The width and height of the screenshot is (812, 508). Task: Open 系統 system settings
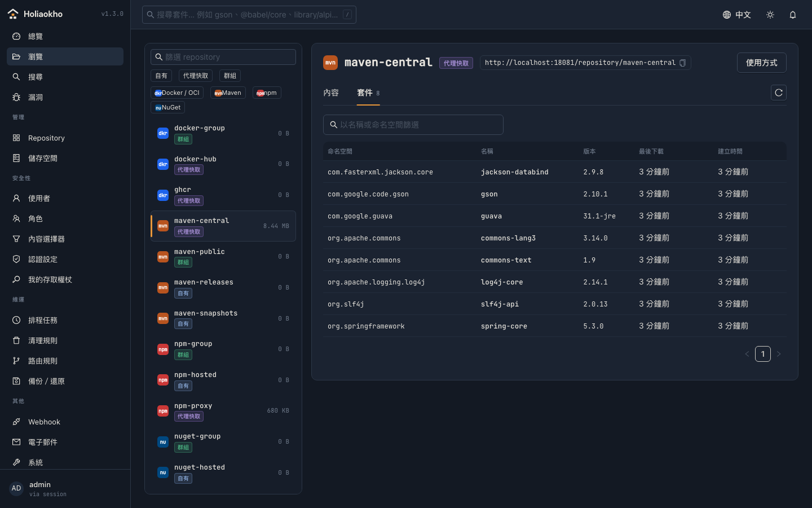[65, 462]
